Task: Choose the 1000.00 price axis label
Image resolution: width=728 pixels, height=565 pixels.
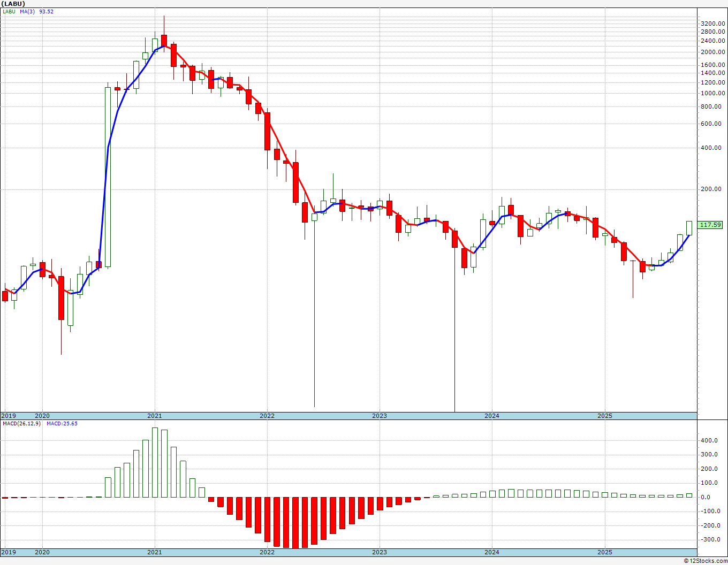Action: [712, 94]
